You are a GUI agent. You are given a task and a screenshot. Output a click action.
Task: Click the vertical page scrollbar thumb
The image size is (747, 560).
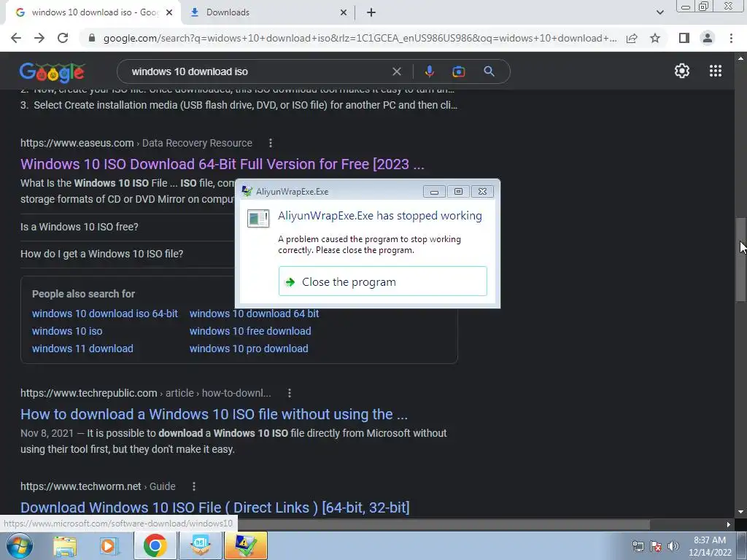click(740, 260)
